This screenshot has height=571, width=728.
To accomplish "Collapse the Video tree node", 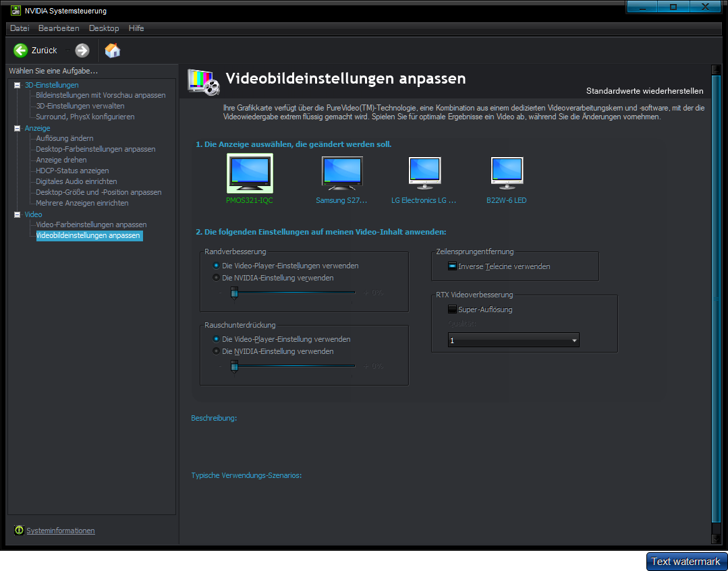I will tap(17, 214).
